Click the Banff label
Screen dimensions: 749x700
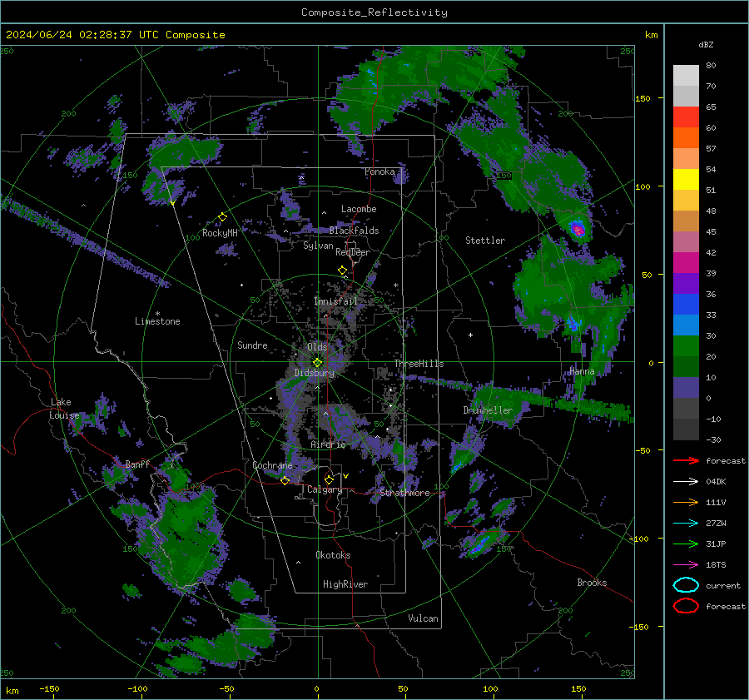tap(137, 464)
